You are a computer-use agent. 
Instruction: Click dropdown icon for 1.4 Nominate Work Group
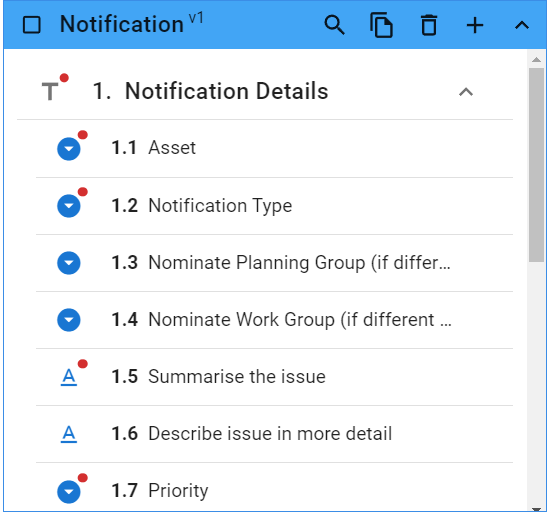point(69,320)
